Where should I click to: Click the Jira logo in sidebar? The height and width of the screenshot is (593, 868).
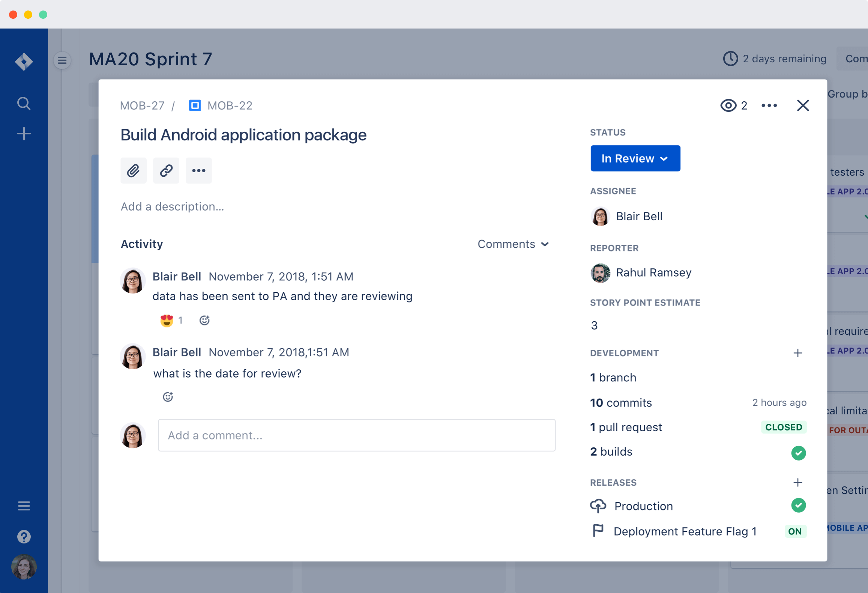[x=24, y=62]
